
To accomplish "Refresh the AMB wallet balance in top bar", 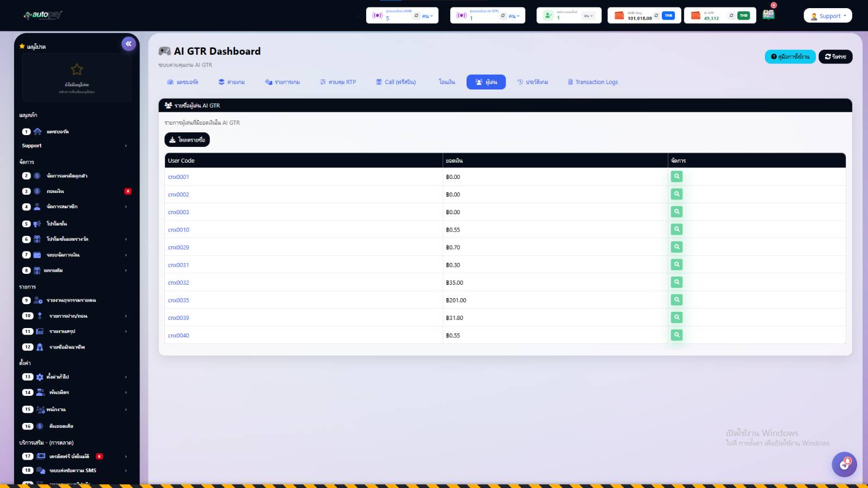I will (x=656, y=16).
